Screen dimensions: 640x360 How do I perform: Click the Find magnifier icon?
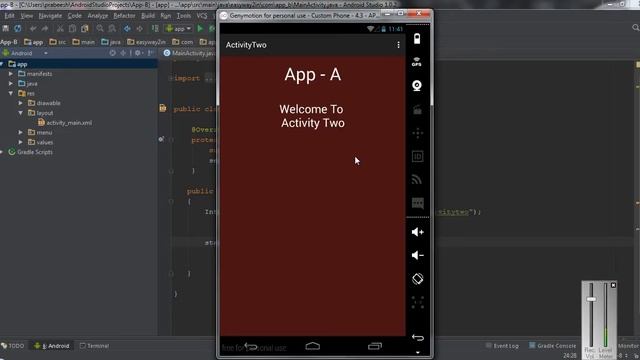coord(100,29)
